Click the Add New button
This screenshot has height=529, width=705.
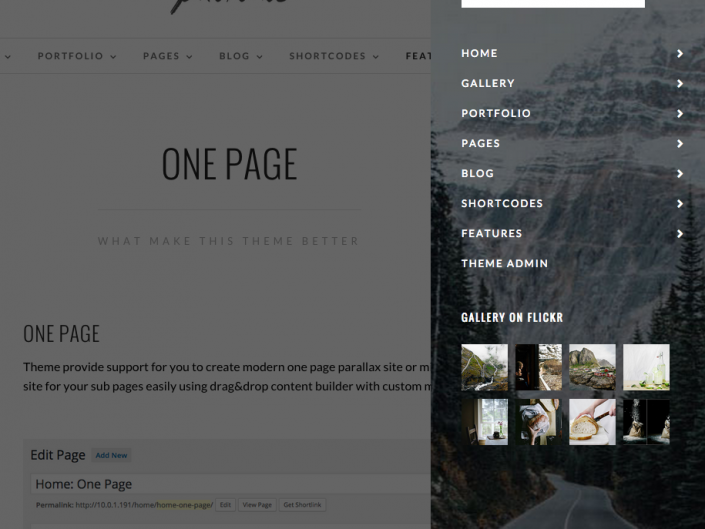(x=111, y=455)
